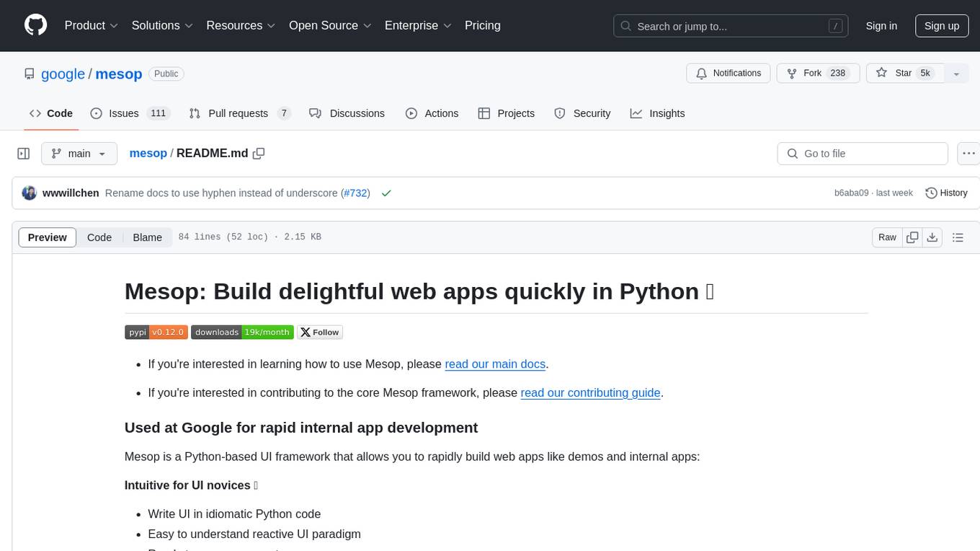
Task: Open the Notifications button
Action: point(729,74)
